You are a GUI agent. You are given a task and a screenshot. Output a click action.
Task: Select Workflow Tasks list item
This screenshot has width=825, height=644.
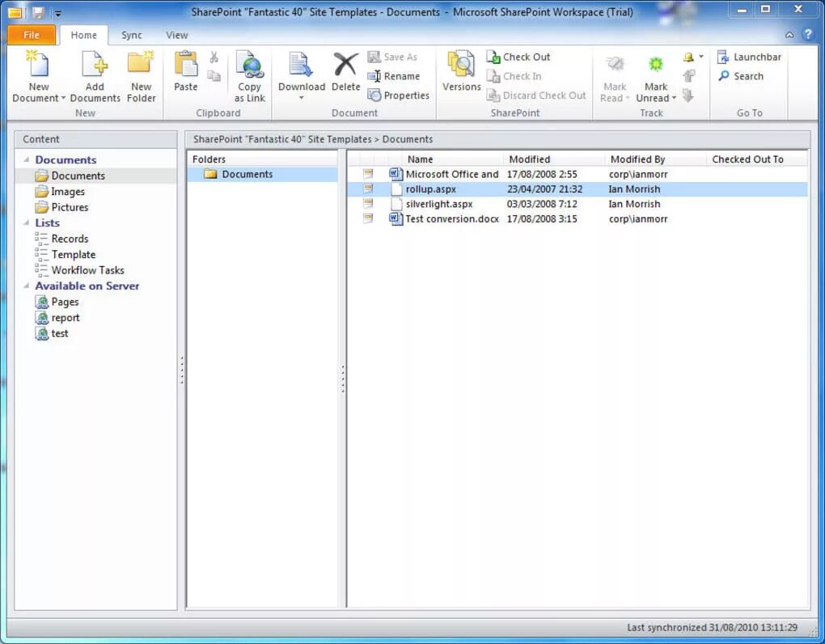pos(79,270)
